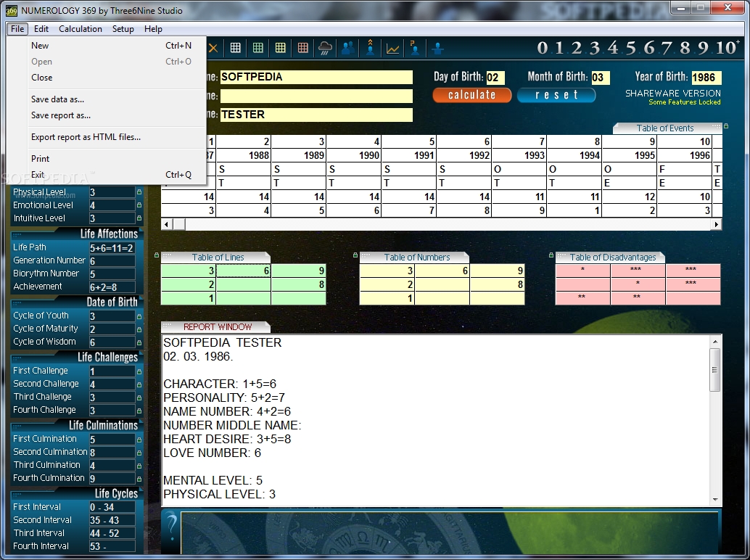Open the green grid Table of Lines icon

pyautogui.click(x=257, y=48)
